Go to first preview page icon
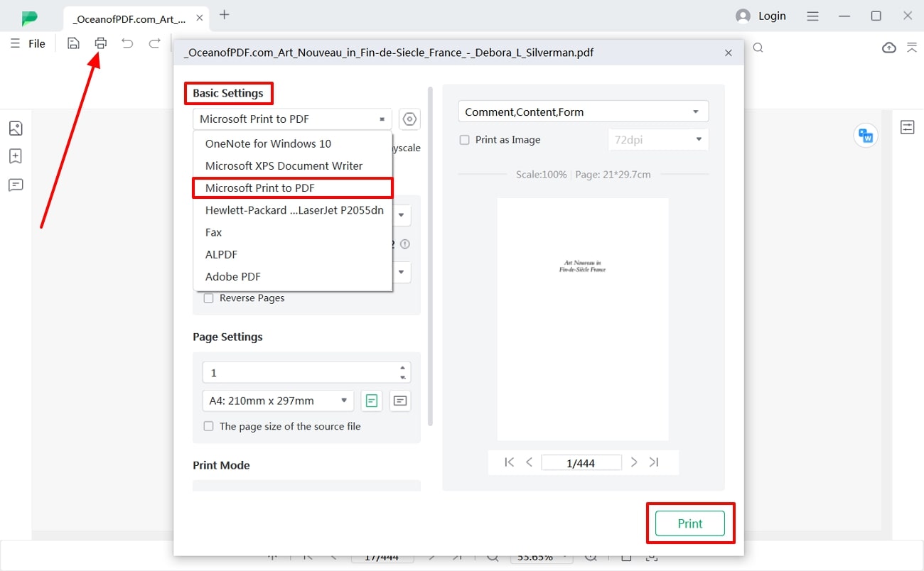Screen dimensions: 924x571 tap(509, 462)
